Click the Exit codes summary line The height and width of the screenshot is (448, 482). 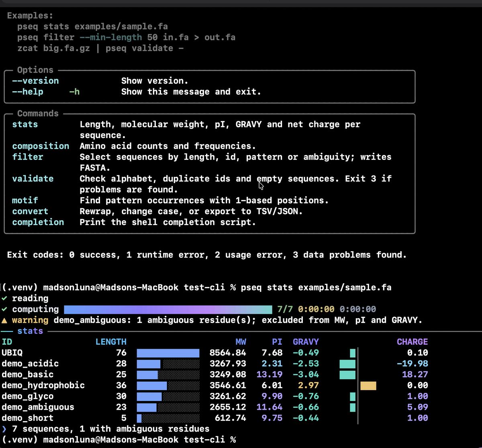pos(207,255)
